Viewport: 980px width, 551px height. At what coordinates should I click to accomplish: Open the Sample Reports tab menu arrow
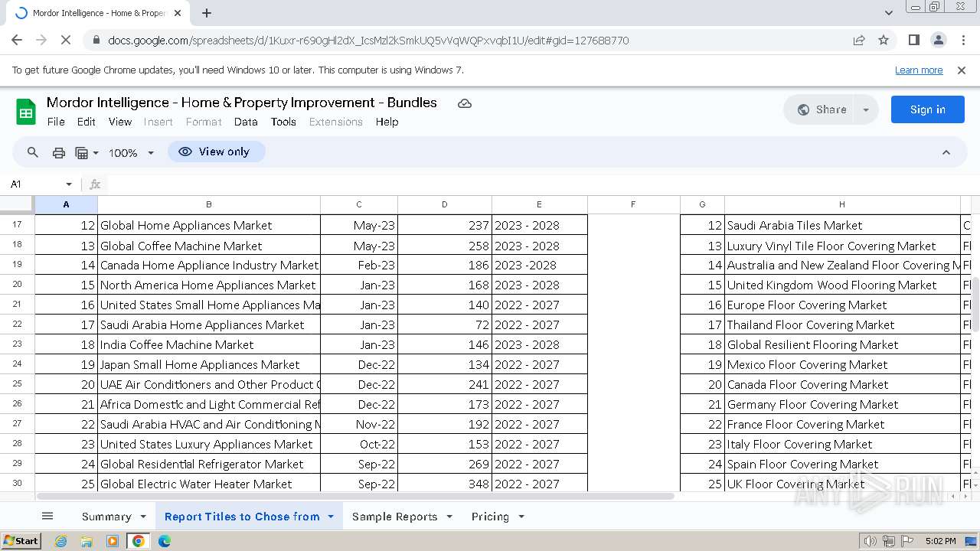[x=449, y=517]
